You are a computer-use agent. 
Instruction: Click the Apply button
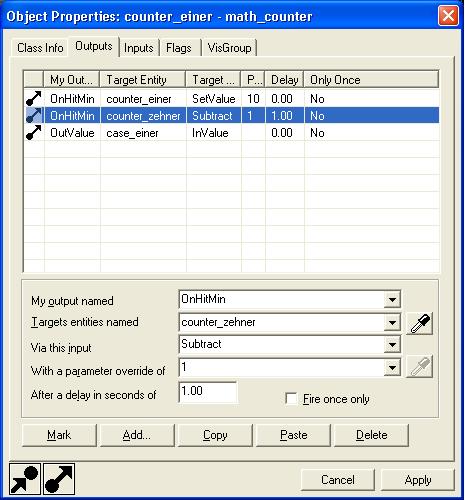point(418,480)
